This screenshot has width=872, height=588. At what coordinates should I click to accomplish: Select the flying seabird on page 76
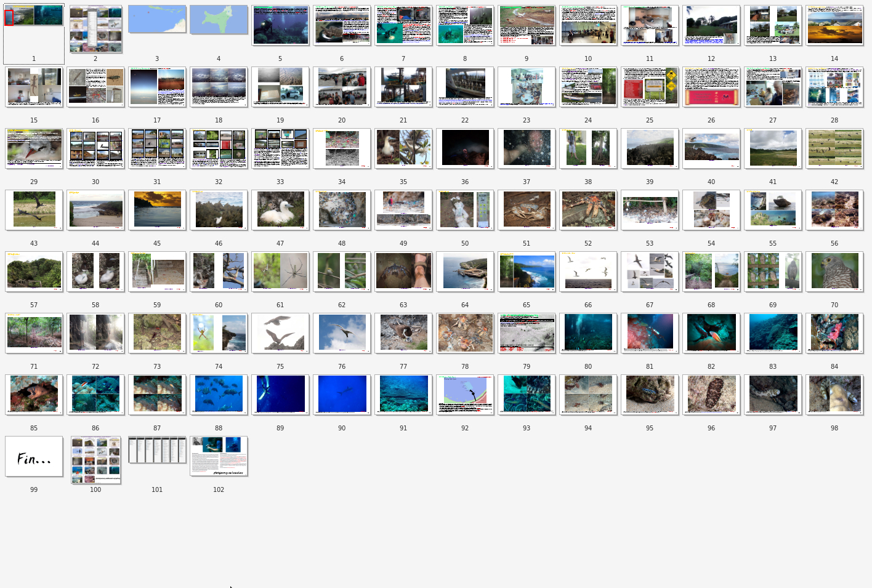[x=342, y=333]
